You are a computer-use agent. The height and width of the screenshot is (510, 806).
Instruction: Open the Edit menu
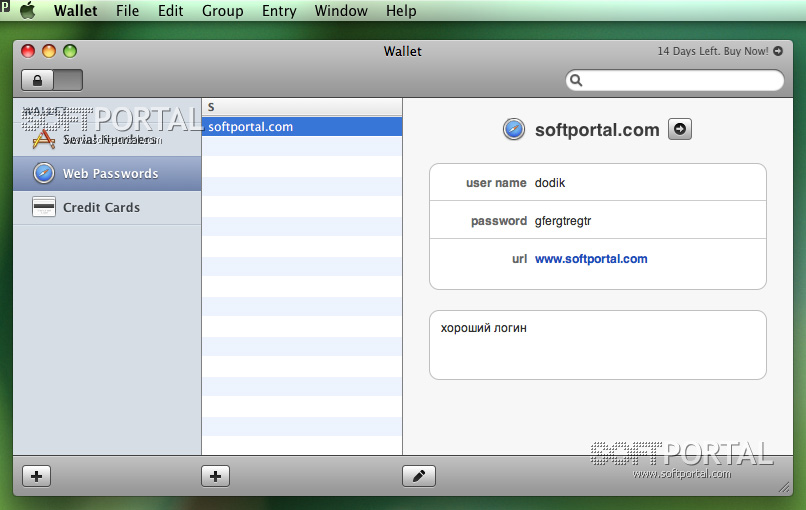(x=171, y=11)
